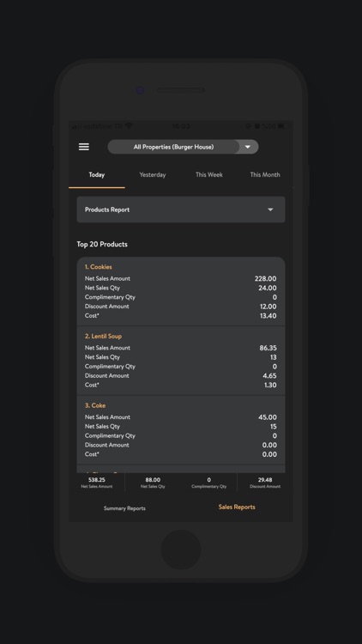Viewport: 362px width, 644px height.
Task: Go to the Sales Reports tab
Action: pyautogui.click(x=237, y=507)
